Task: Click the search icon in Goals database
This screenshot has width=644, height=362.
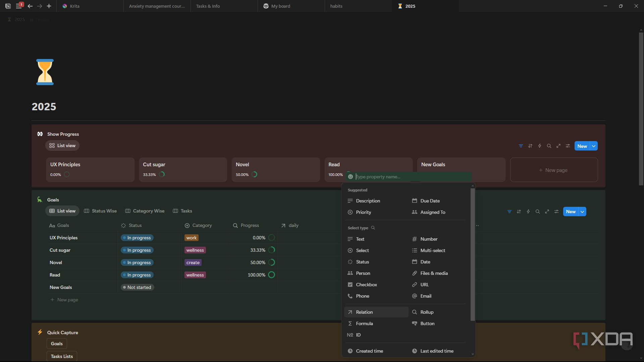Action: tap(538, 212)
